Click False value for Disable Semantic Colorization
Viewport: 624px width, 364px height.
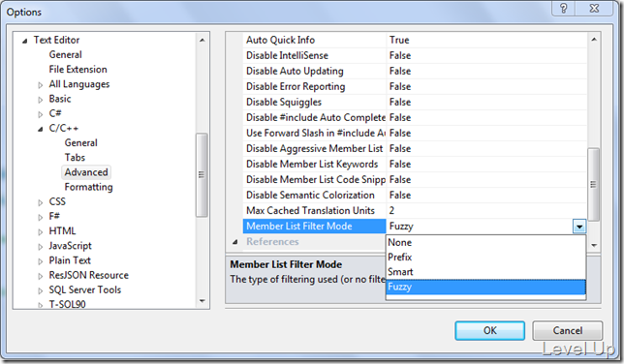(x=486, y=195)
